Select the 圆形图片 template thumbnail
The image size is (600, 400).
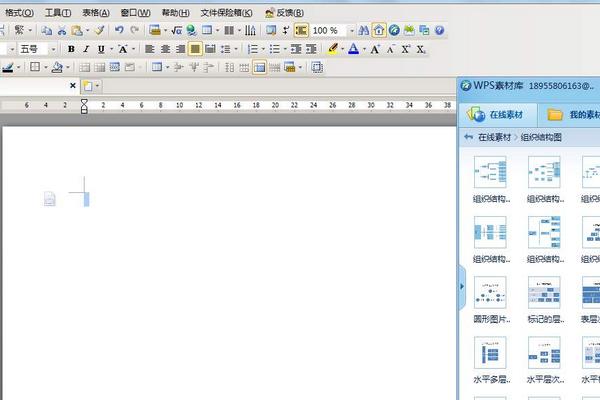click(490, 293)
